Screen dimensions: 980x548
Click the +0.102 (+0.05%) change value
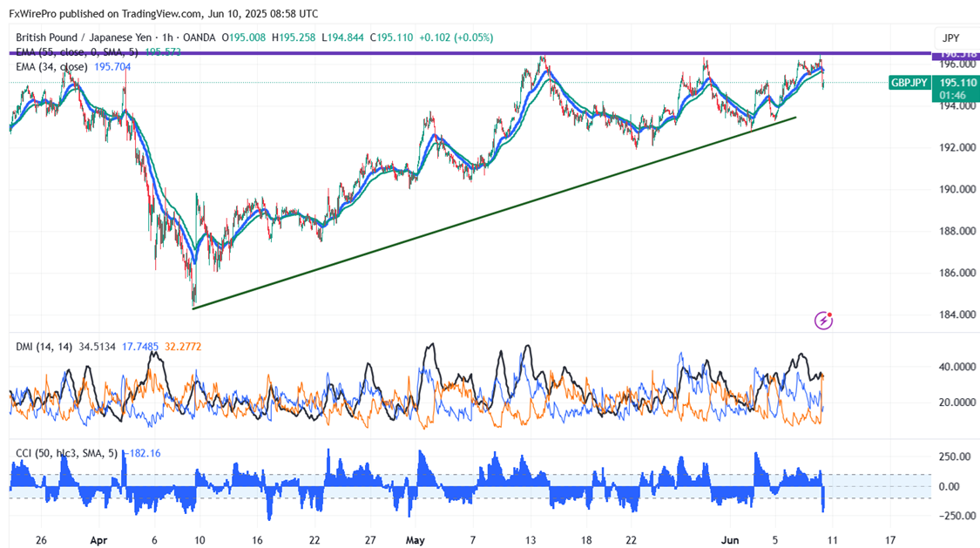pos(456,37)
